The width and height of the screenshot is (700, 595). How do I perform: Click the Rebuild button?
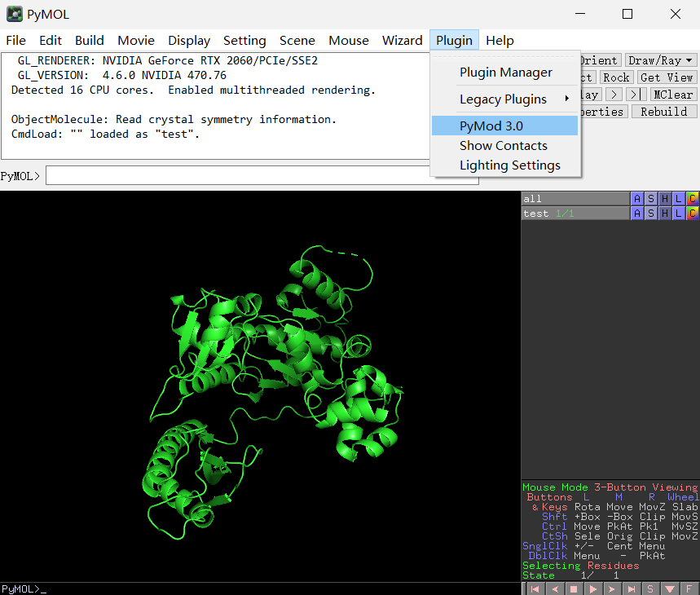[664, 112]
